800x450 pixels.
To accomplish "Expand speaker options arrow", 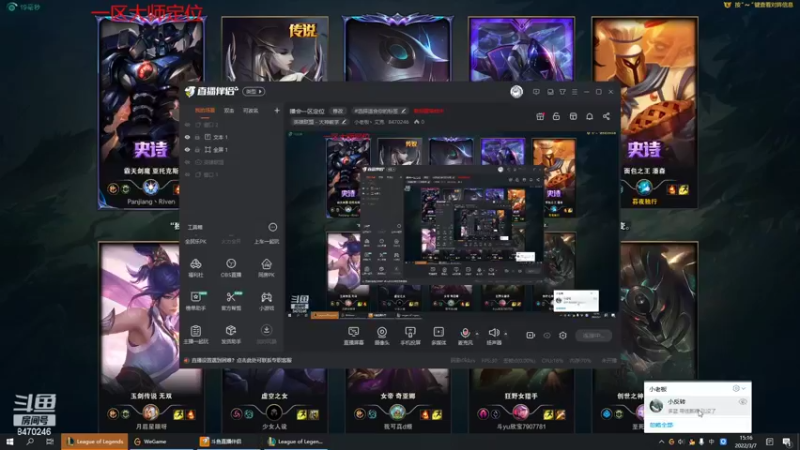I will tap(506, 334).
